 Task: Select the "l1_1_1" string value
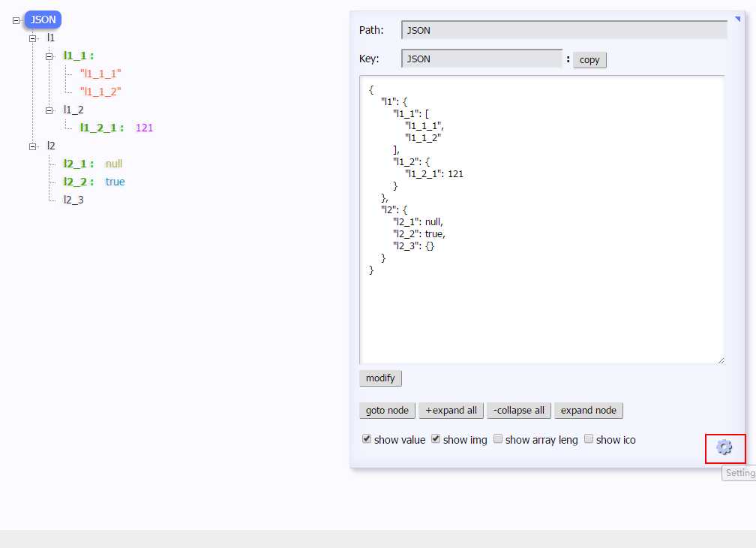click(100, 74)
